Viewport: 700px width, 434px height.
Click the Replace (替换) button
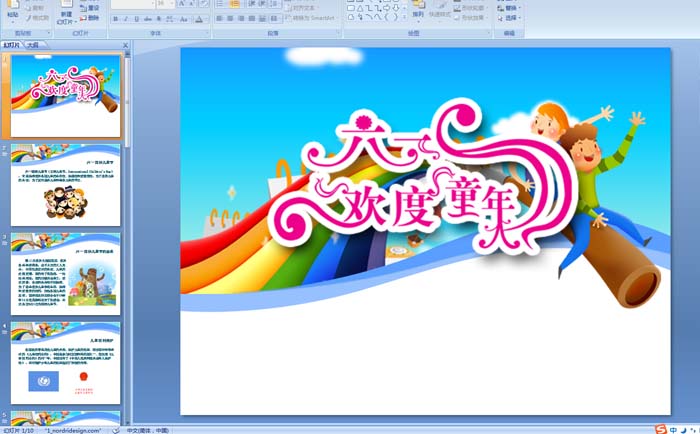[x=509, y=8]
